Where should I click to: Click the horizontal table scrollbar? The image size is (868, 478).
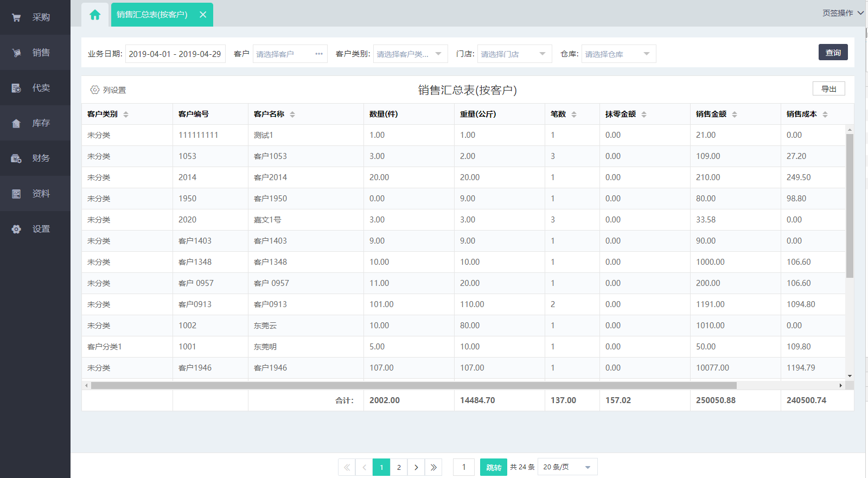pyautogui.click(x=413, y=385)
